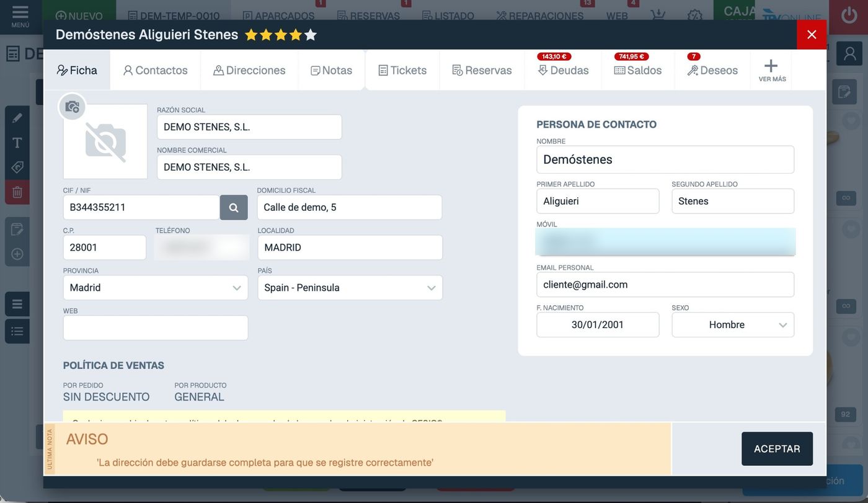Select the text T tool in sidebar

pyautogui.click(x=17, y=143)
